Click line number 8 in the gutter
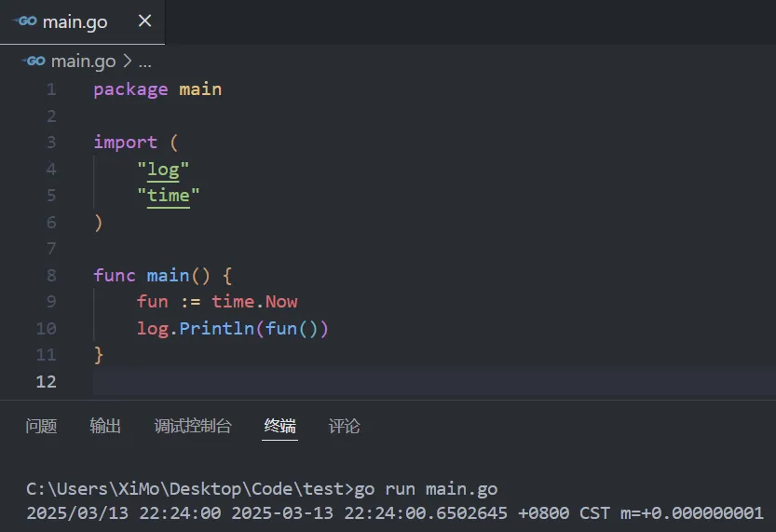The width and height of the screenshot is (776, 532). [x=50, y=275]
